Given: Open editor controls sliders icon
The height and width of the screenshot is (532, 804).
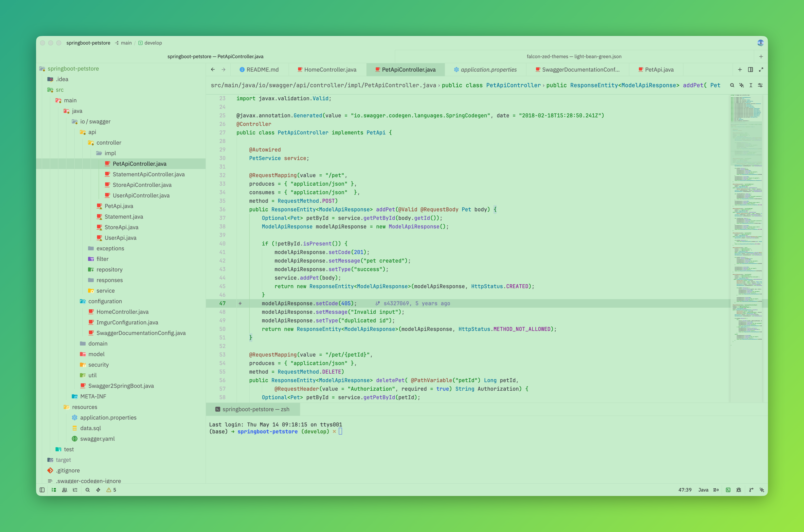Looking at the screenshot, I should coord(760,85).
